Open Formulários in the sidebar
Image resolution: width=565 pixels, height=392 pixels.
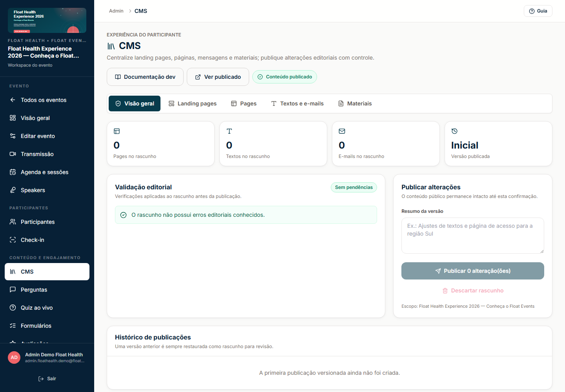click(47, 326)
